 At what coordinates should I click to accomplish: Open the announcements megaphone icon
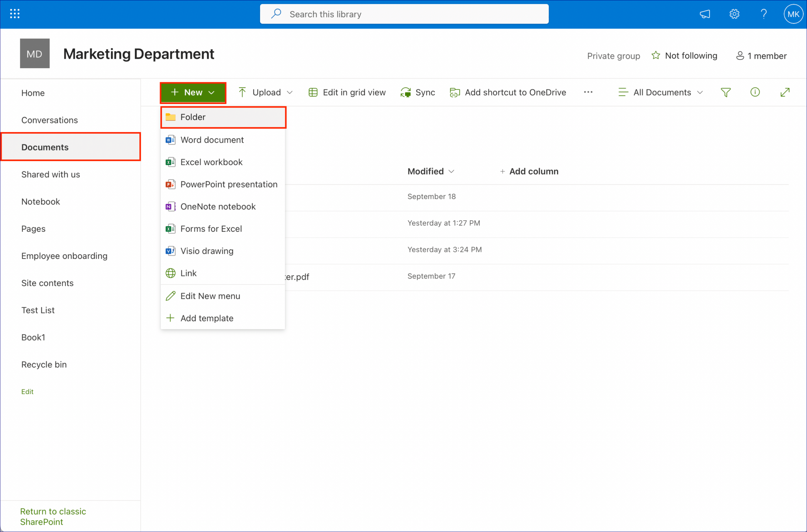(x=705, y=14)
